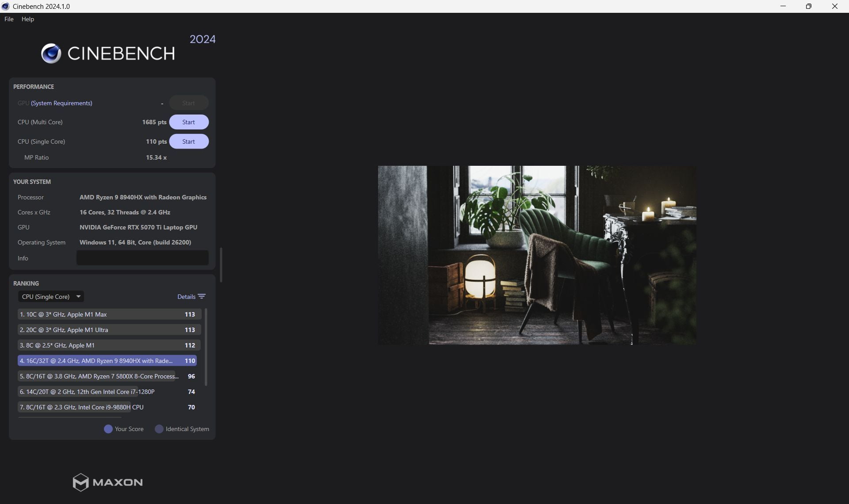Open the Help menu

tap(27, 19)
